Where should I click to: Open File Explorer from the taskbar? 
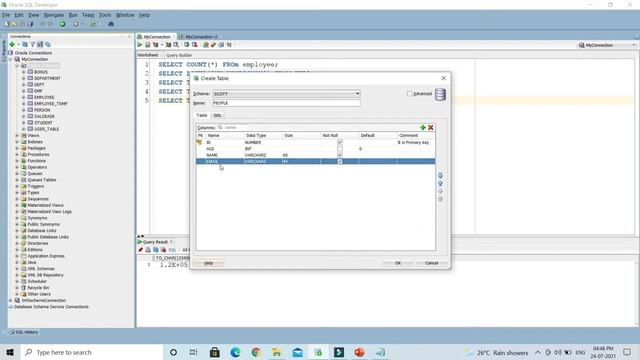click(x=277, y=352)
